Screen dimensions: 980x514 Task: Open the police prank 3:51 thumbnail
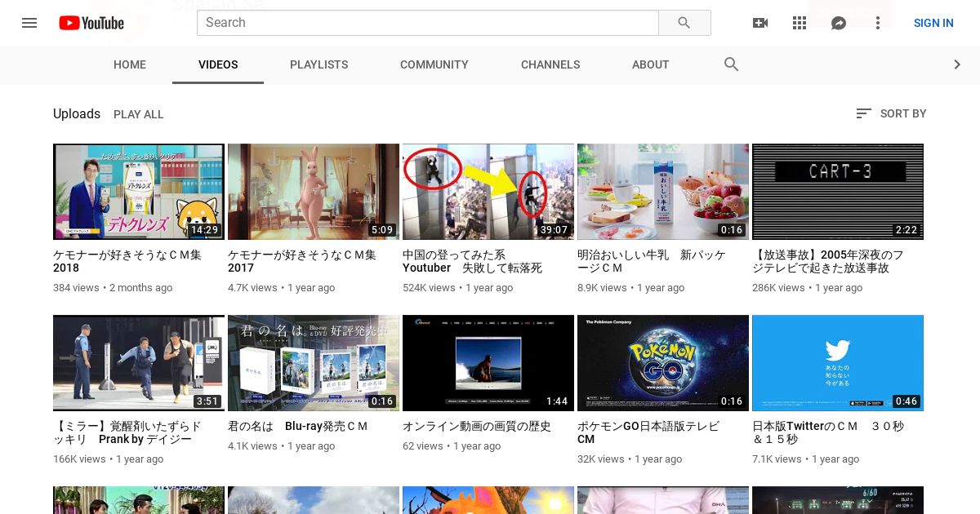[139, 363]
